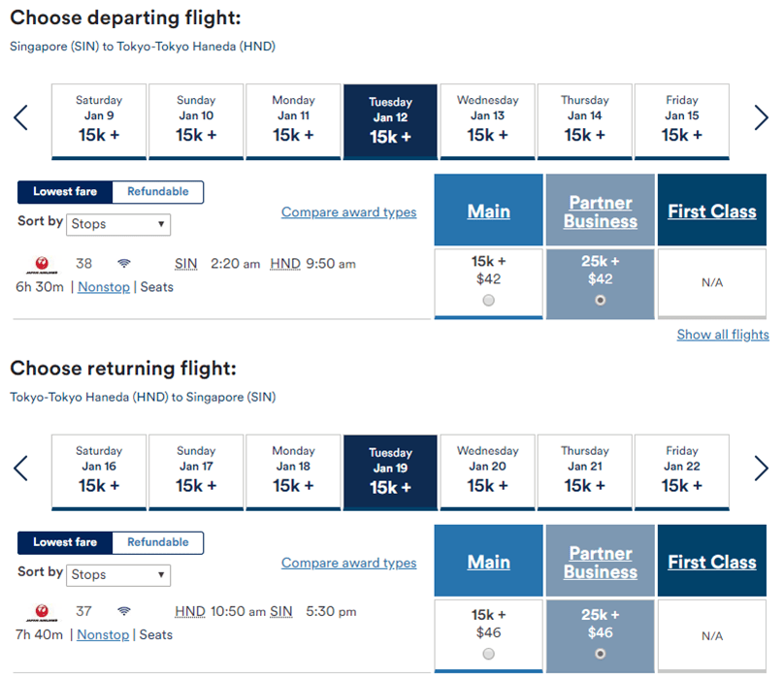Click Japan Airlines logo on flight 37
Viewport: 784px width, 679px height.
[x=41, y=612]
